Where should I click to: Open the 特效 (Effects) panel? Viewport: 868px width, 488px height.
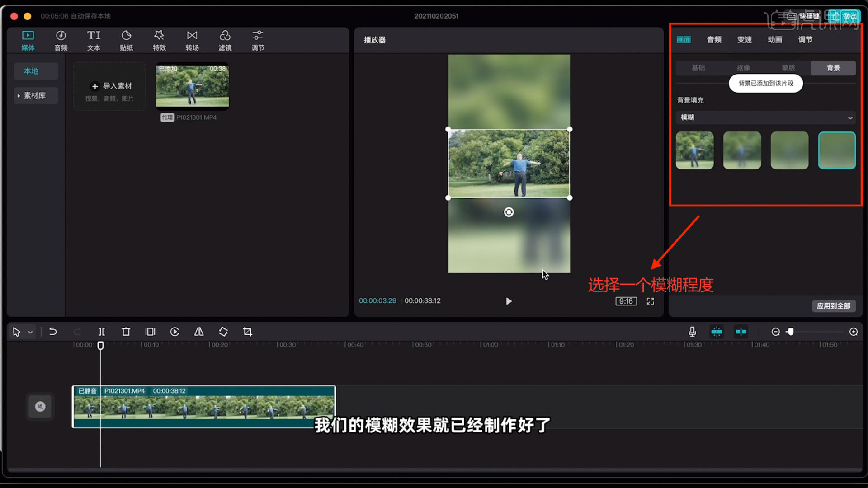click(159, 40)
